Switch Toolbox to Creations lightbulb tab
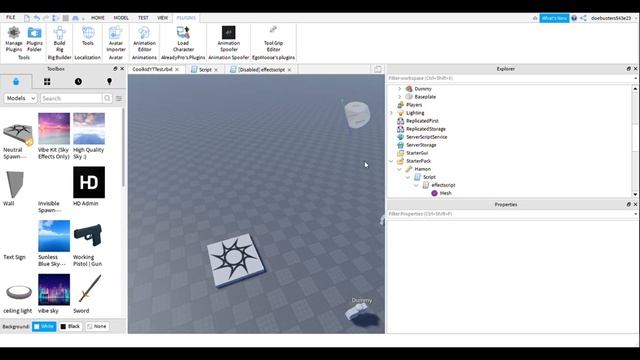Viewport: 640px width, 360px height. tap(109, 82)
